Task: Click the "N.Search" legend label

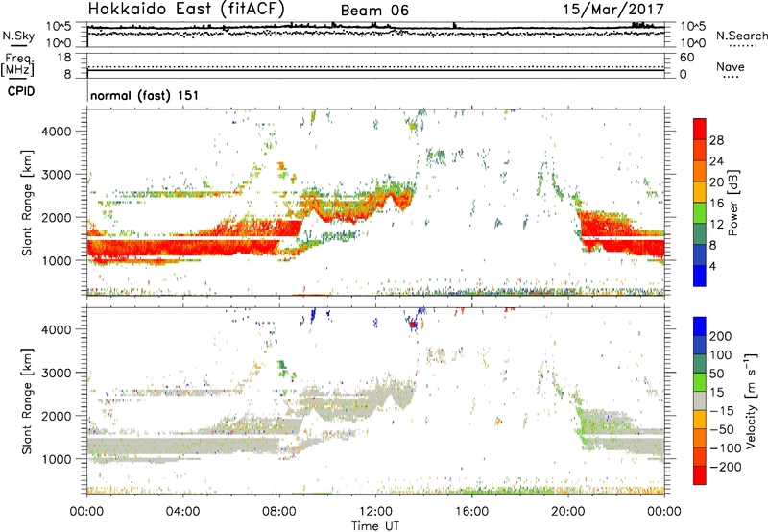Action: coord(741,36)
